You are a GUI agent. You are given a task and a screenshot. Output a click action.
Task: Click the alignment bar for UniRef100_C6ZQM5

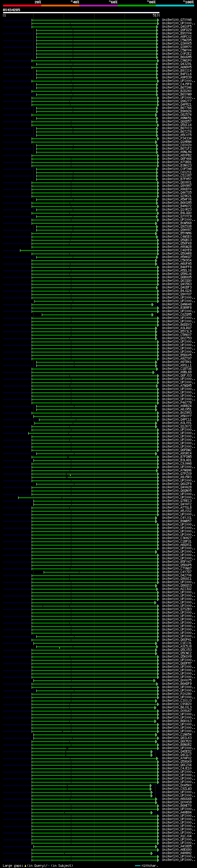98,315
